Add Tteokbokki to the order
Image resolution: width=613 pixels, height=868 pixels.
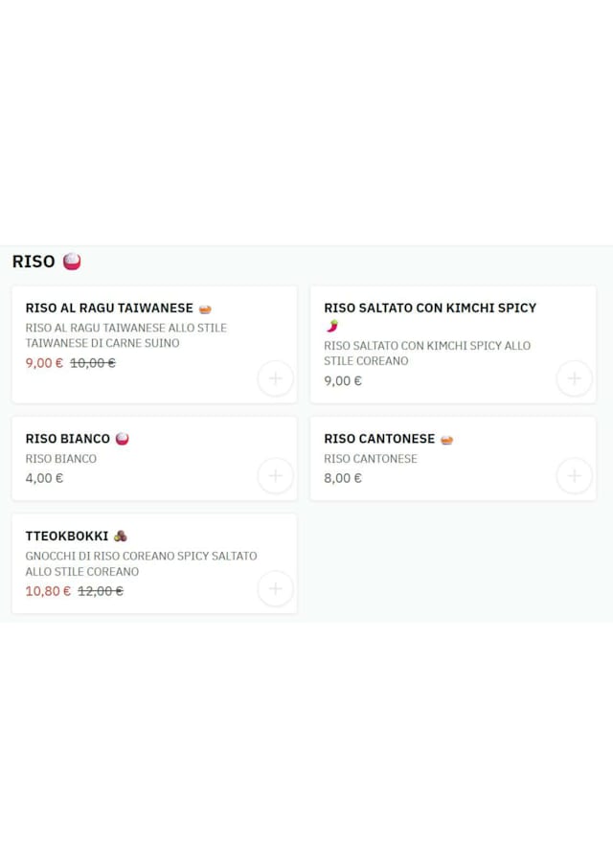[275, 588]
